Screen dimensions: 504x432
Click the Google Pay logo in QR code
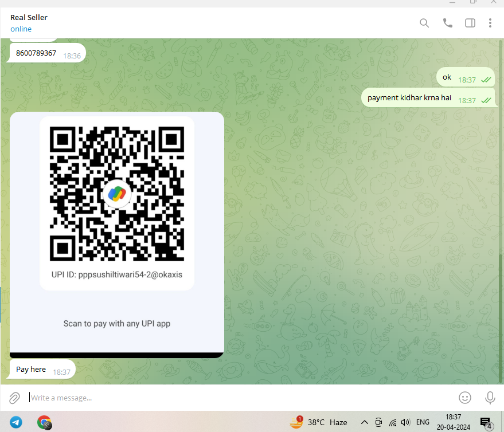pos(116,194)
